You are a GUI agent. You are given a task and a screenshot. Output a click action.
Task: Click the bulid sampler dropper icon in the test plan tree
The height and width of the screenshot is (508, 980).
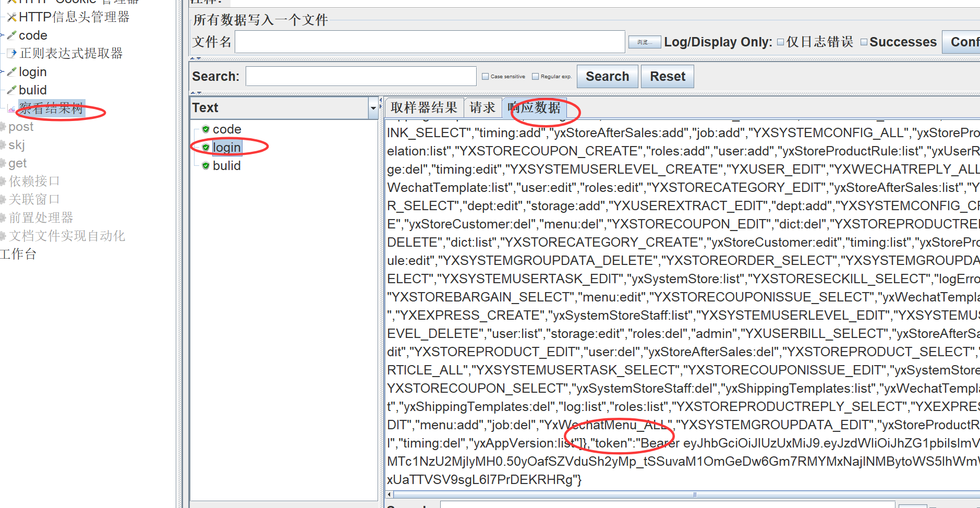click(x=11, y=90)
